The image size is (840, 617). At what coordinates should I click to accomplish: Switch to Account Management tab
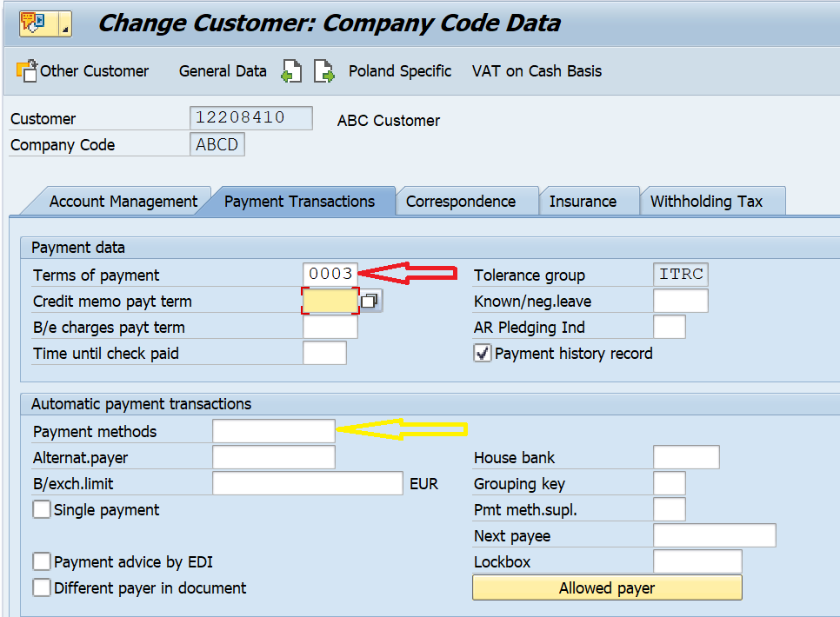123,202
